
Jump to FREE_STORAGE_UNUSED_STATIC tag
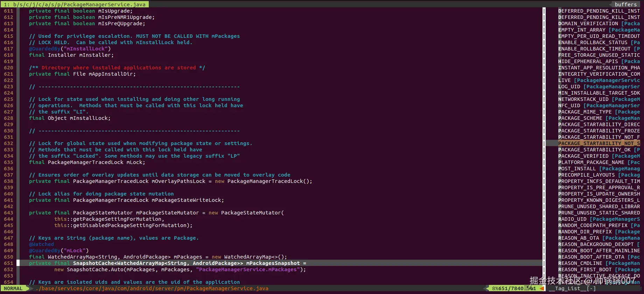(x=599, y=55)
